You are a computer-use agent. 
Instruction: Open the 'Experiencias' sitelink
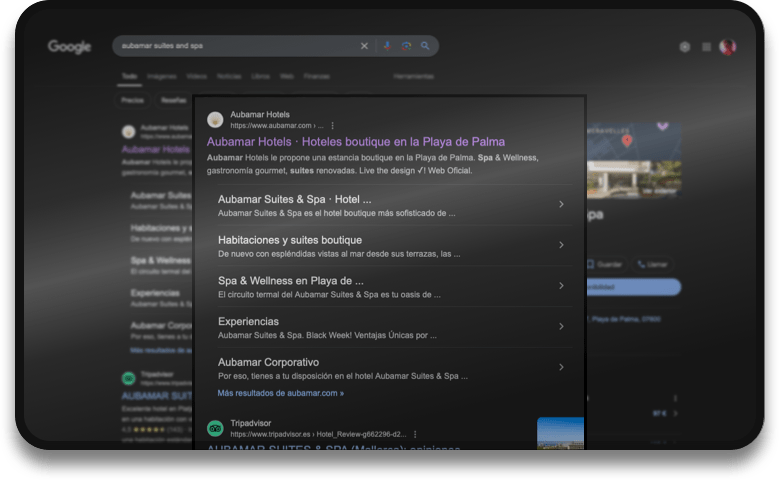tap(248, 321)
